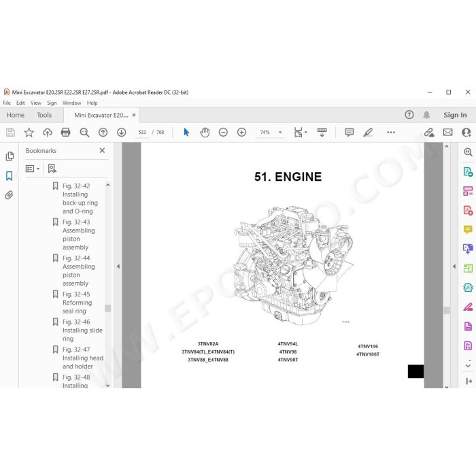
Task: Click the Sign In button
Action: coord(455,115)
